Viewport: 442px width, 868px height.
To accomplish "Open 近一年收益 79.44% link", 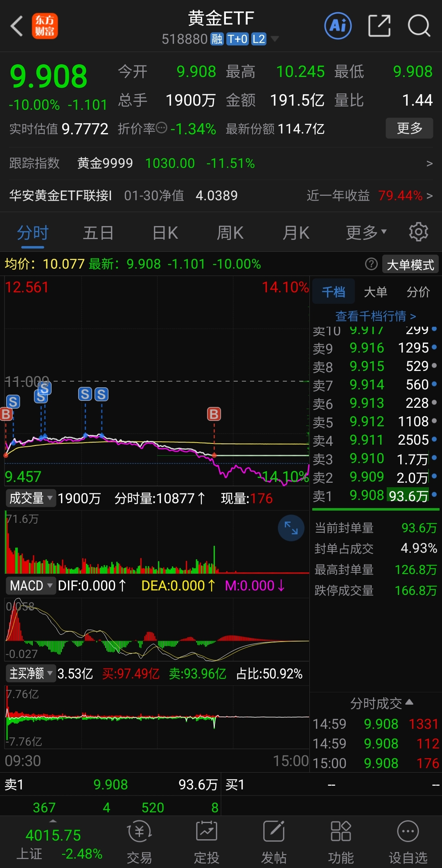I will [370, 196].
